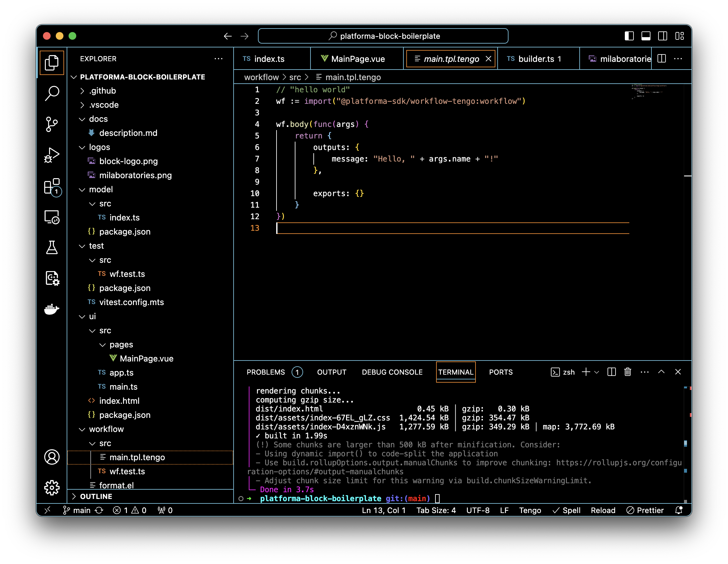The width and height of the screenshot is (728, 564).
Task: Click Reload in the status bar
Action: [603, 510]
